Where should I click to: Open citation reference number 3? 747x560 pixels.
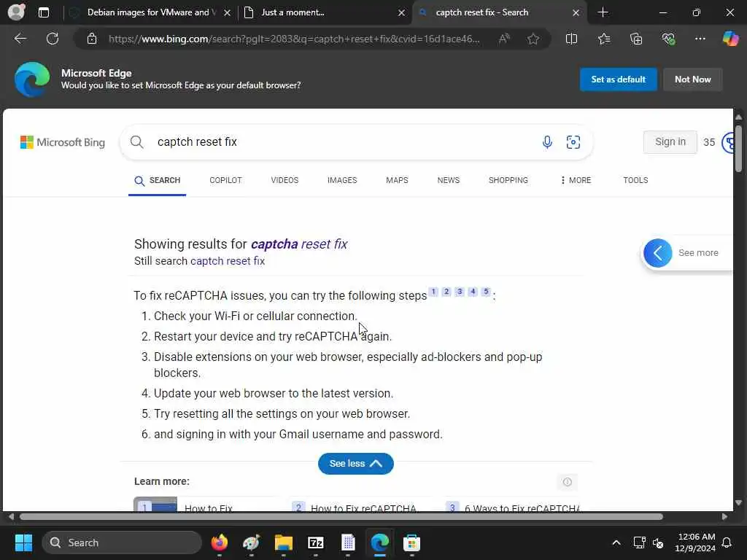click(x=460, y=292)
